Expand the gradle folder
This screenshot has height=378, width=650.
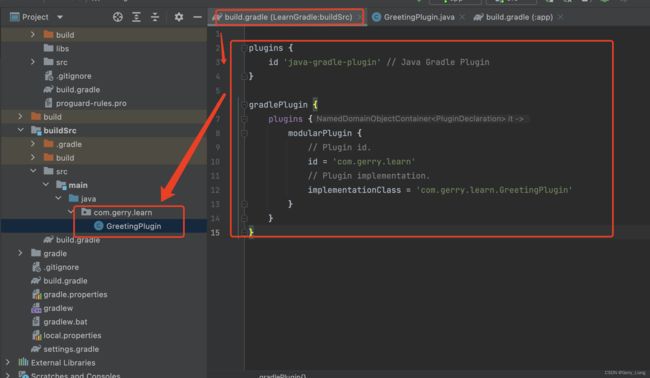pos(20,253)
